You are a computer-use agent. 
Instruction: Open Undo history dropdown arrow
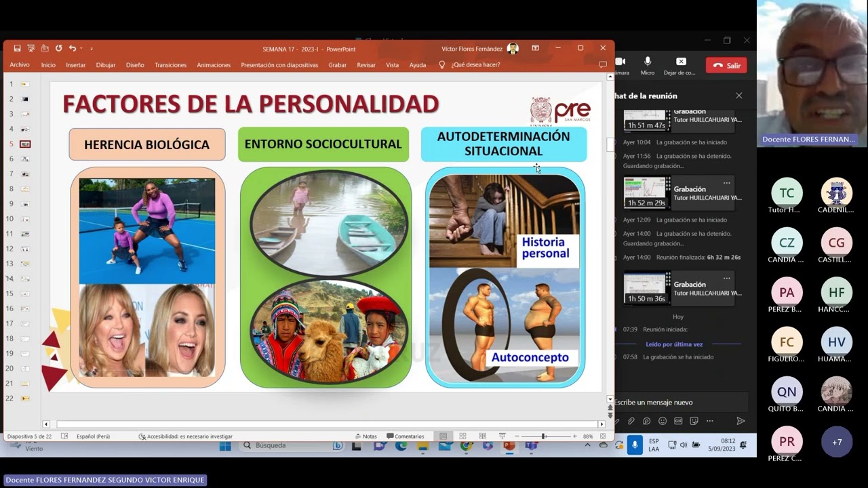pos(81,49)
